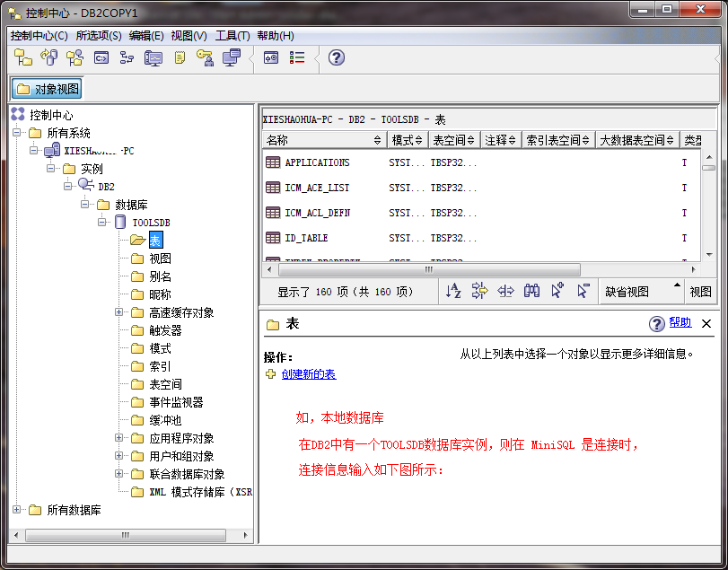728x570 pixels.
Task: Click the Control Center root tree icon
Action: click(x=18, y=114)
